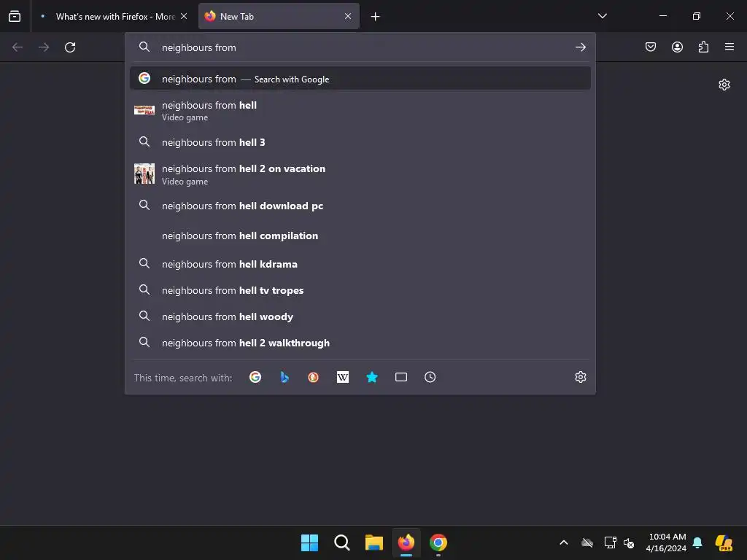Open Windows taskbar Search
747x560 pixels.
[x=342, y=542]
